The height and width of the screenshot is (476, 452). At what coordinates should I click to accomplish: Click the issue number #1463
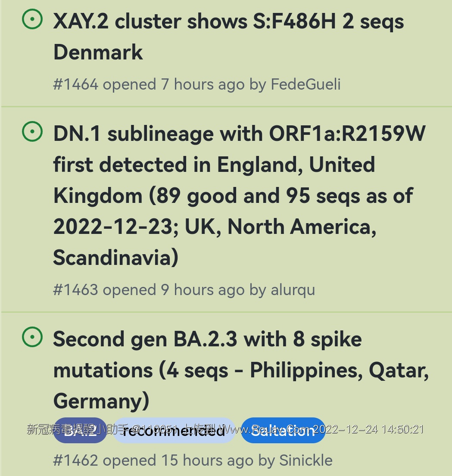click(x=76, y=290)
